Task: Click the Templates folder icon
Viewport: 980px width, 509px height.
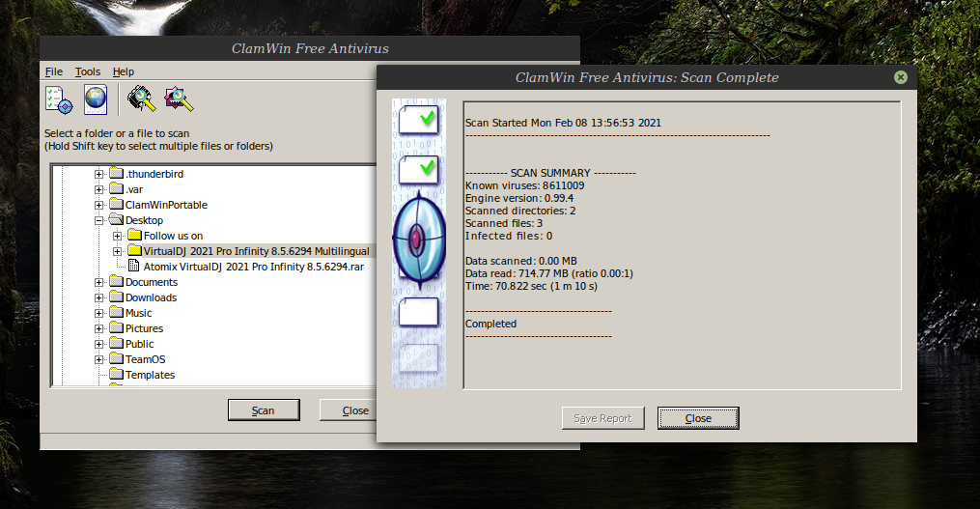Action: tap(116, 375)
